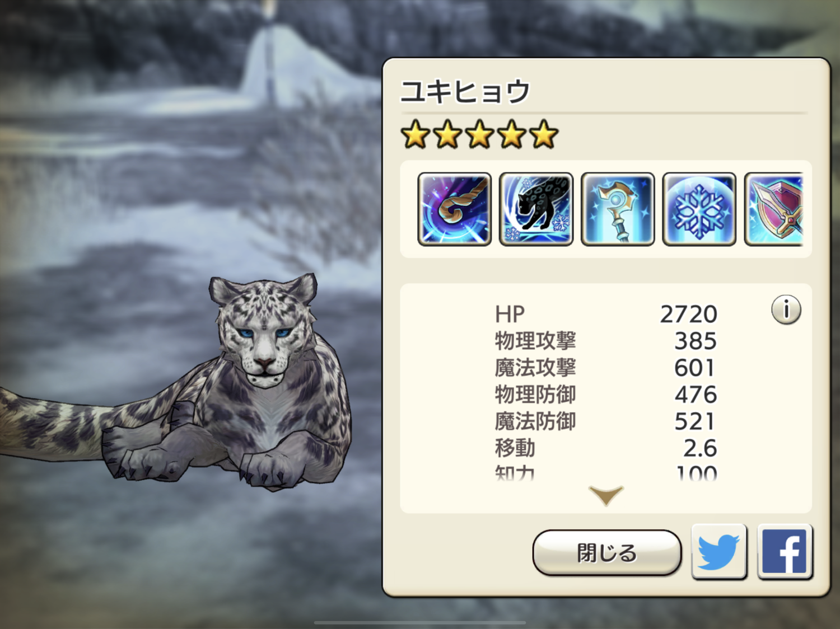The width and height of the screenshot is (840, 629).
Task: Select the 移動 stat row
Action: tap(606, 448)
